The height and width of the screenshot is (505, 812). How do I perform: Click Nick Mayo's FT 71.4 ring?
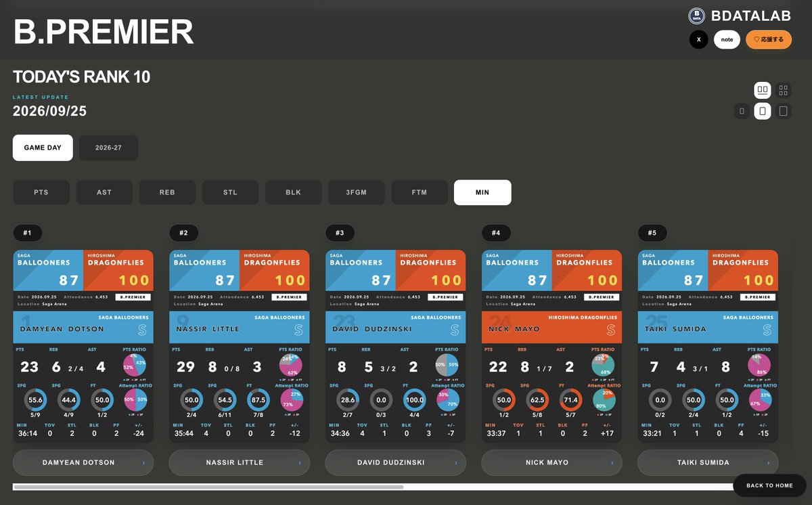click(x=571, y=400)
